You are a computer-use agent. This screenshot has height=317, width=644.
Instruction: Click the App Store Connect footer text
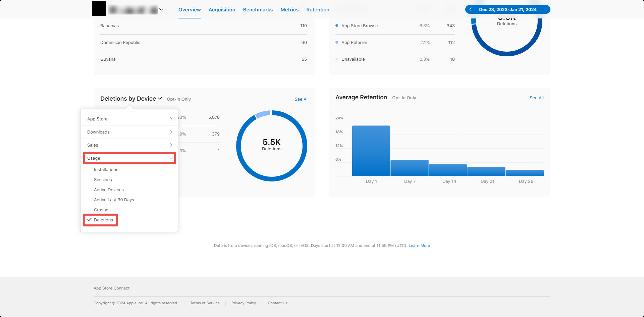[111, 288]
